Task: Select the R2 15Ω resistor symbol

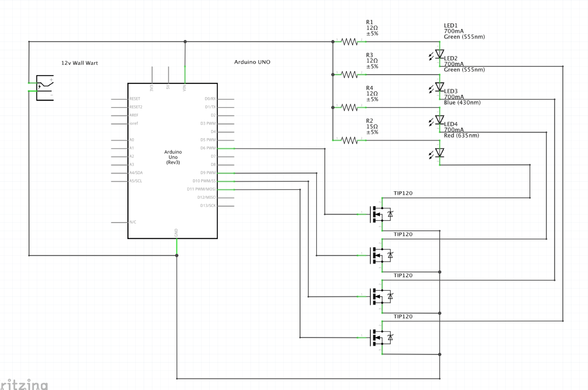Action: coord(349,140)
